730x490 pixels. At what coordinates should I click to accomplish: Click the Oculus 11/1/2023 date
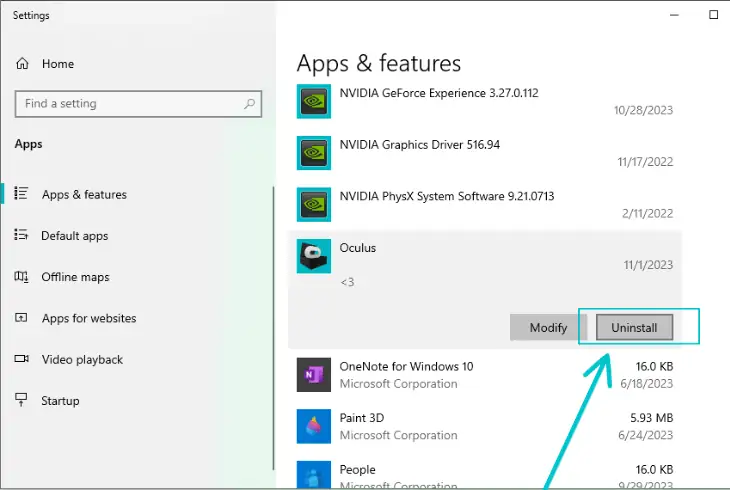click(x=648, y=265)
